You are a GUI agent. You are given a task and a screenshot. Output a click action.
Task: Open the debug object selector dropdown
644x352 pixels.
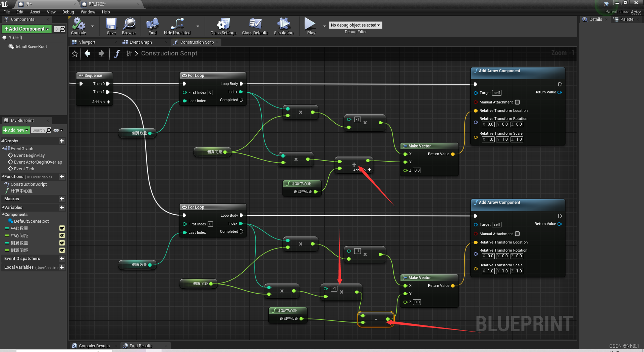click(x=355, y=25)
